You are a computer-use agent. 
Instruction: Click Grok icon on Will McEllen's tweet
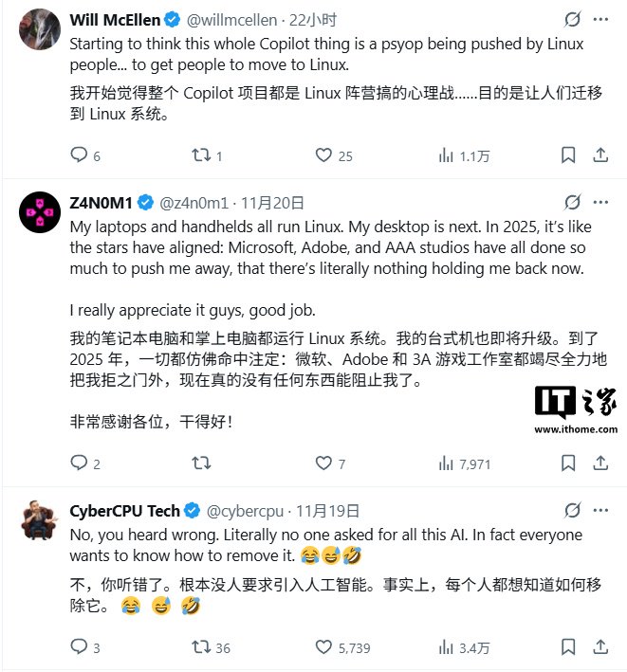coord(573,19)
